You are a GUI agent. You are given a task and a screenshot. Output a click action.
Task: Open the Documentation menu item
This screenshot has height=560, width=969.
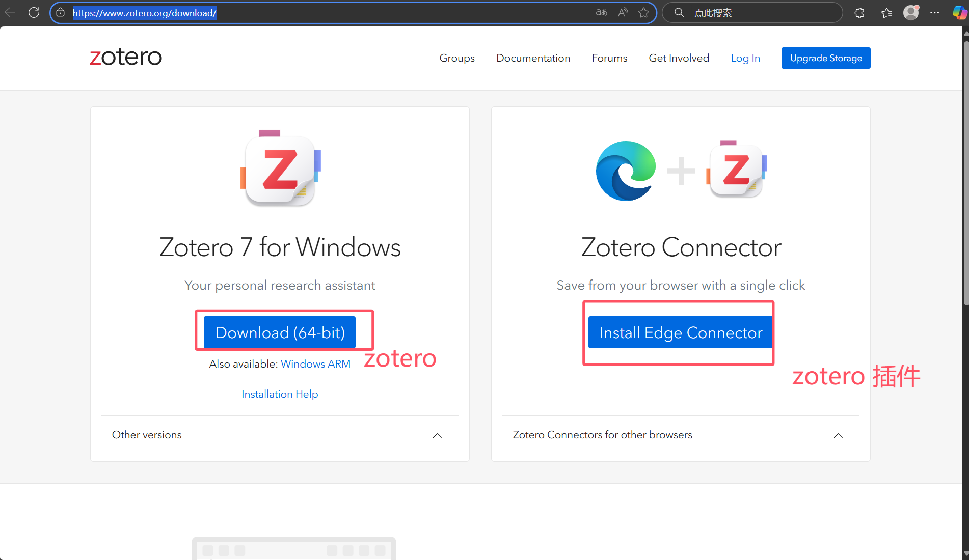533,58
